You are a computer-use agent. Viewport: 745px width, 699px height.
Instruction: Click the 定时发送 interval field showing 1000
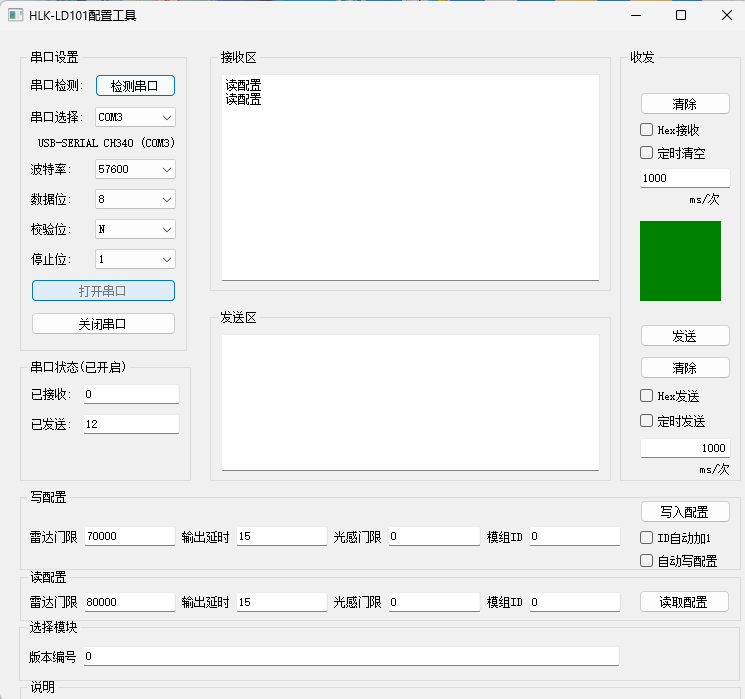tap(685, 448)
